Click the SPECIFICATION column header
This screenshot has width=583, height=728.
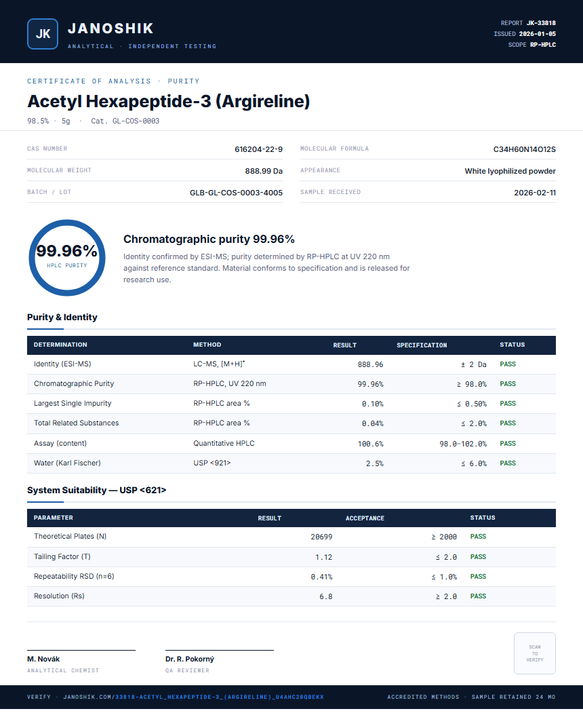tap(422, 345)
